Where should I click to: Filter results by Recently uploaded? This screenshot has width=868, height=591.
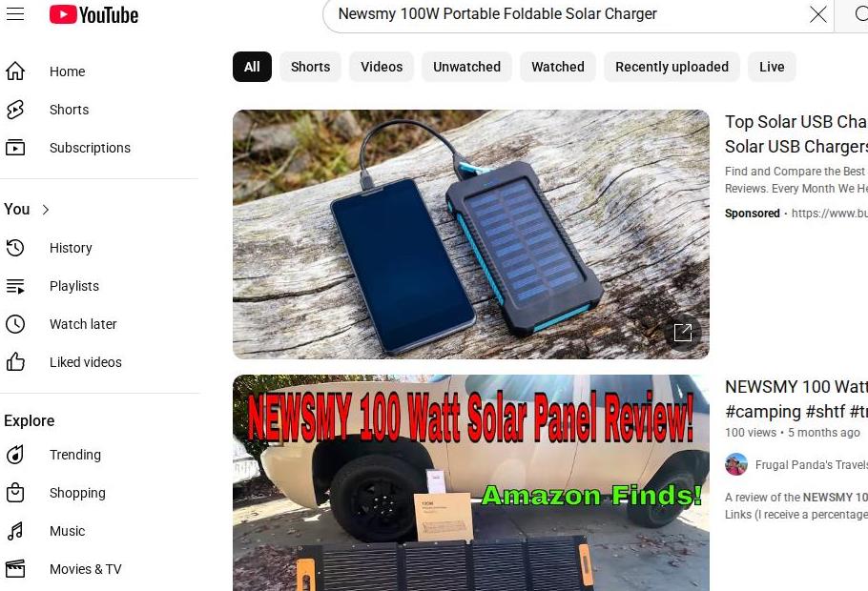pyautogui.click(x=672, y=67)
